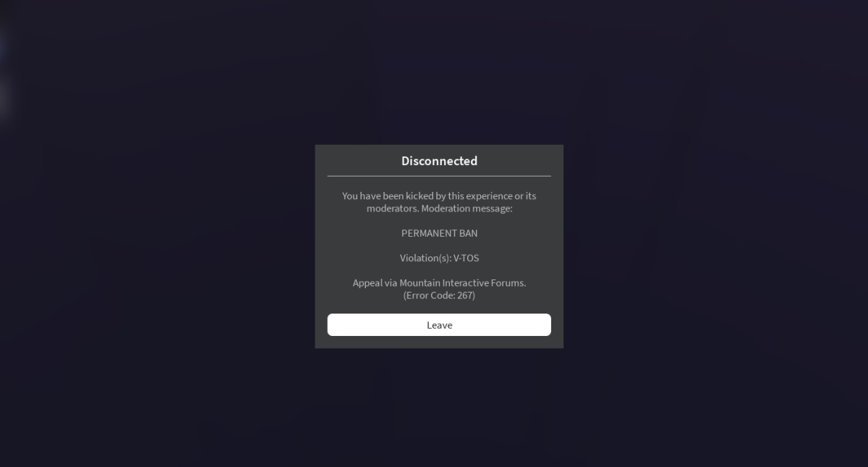Click the V-TOS violation code
Image resolution: width=868 pixels, height=467 pixels.
point(467,258)
